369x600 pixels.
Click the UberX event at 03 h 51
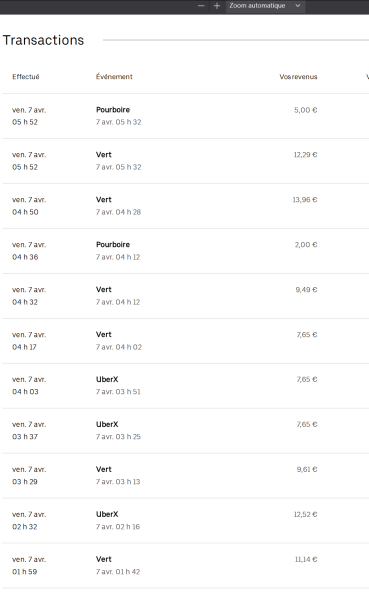(107, 379)
